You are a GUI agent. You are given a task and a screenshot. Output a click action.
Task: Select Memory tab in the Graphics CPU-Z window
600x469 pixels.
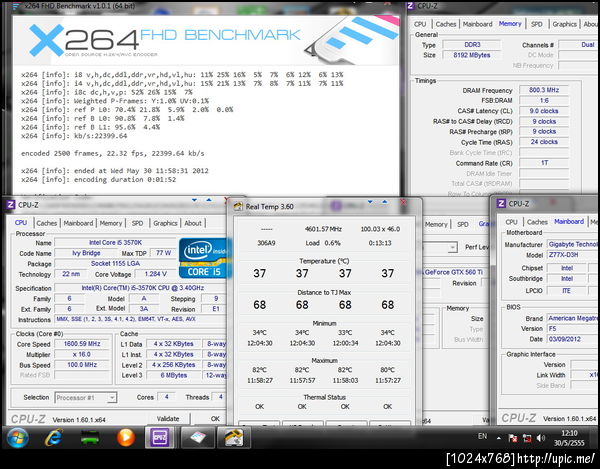(x=436, y=224)
